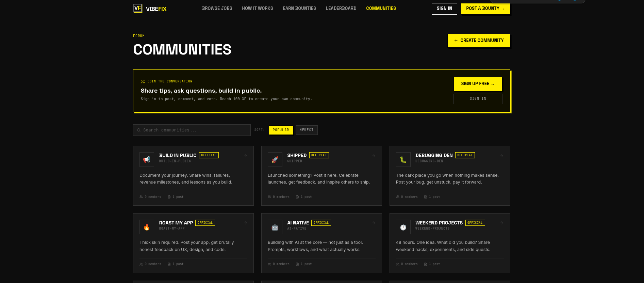Sort communities by Popular

281,130
